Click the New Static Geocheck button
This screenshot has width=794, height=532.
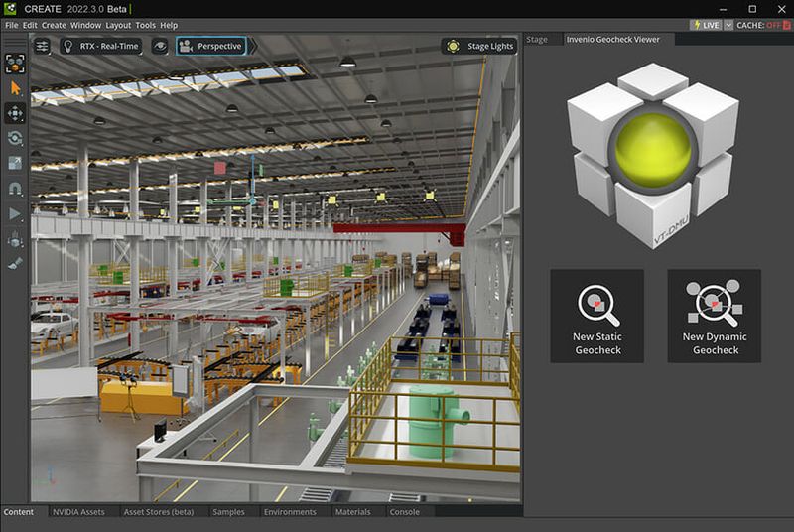(x=597, y=316)
